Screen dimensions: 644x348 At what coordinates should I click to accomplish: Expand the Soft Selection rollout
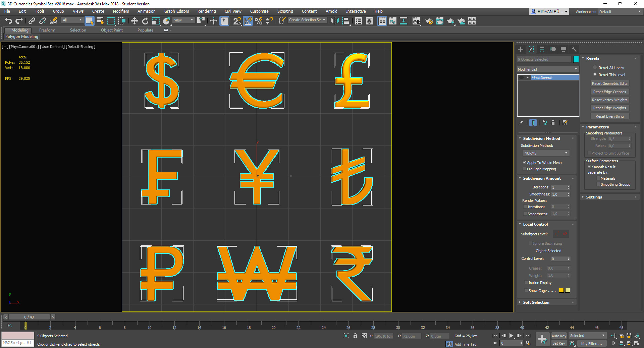click(536, 302)
